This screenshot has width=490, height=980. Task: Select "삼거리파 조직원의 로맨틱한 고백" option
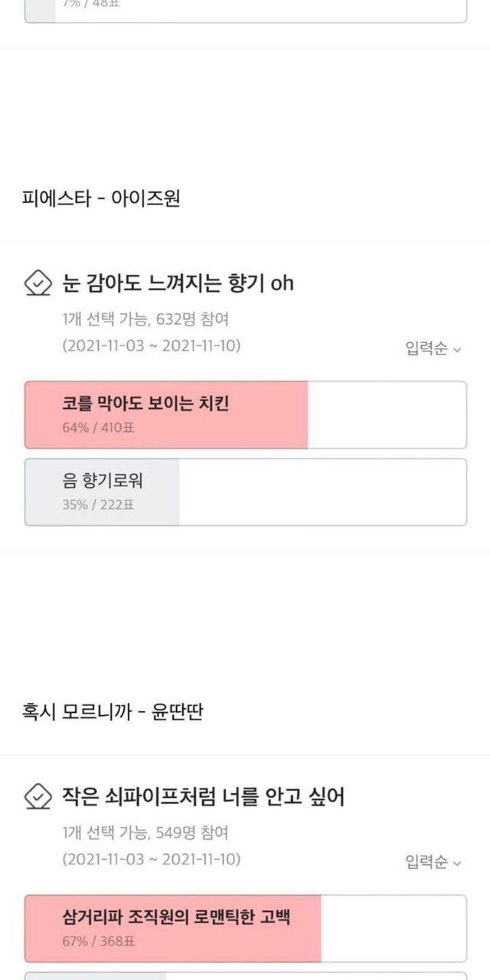click(x=245, y=928)
